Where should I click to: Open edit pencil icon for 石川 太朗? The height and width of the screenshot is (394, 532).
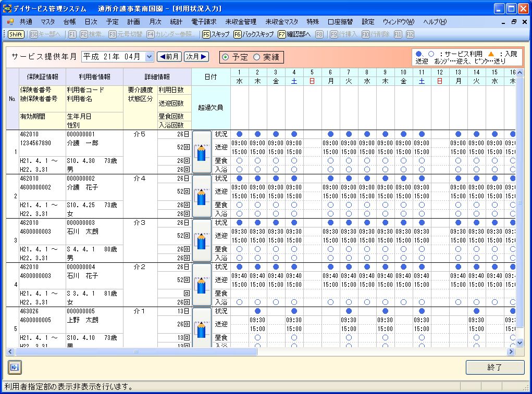tap(202, 240)
